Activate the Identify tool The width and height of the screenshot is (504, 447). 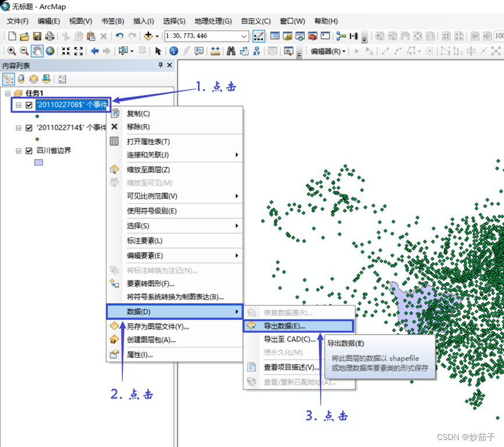173,51
